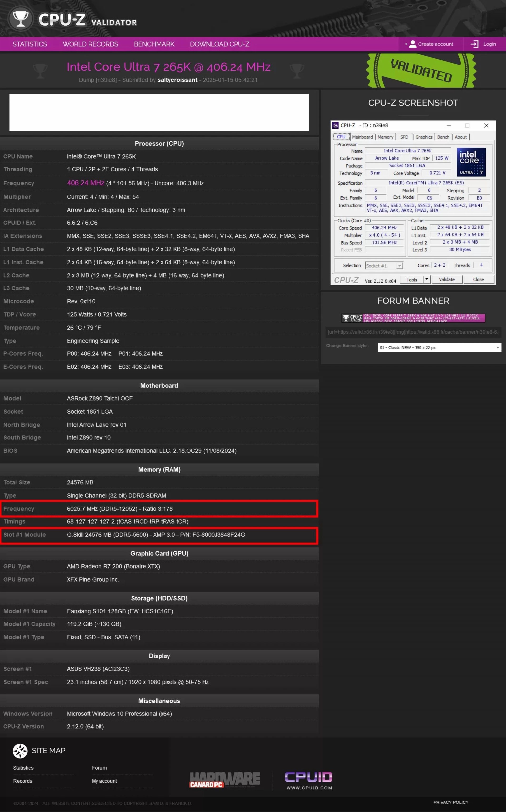Click the CPU-Z forum banner image
Screen dimensions: 506x812
[x=413, y=318]
